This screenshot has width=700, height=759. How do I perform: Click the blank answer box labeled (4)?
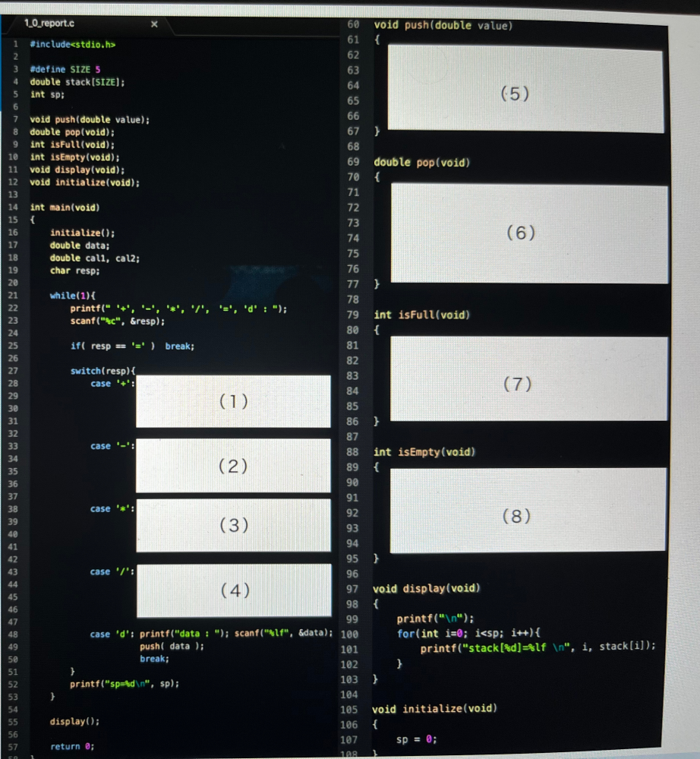point(233,590)
